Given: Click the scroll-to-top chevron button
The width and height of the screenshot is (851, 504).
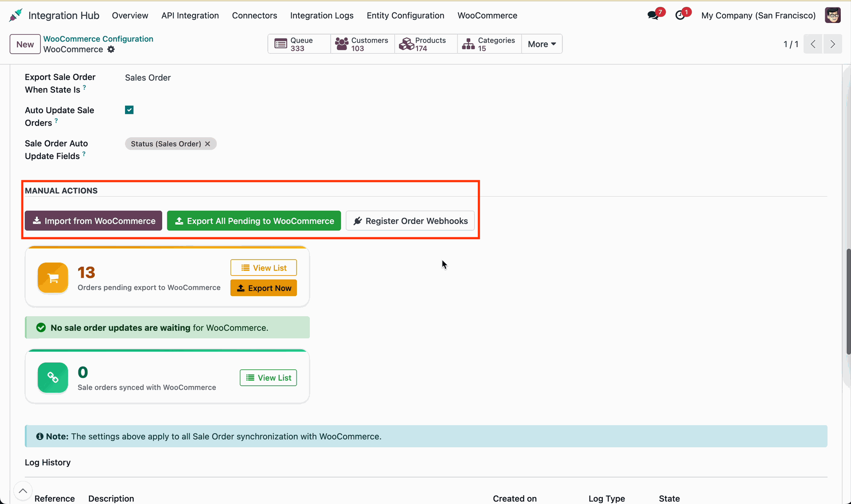Looking at the screenshot, I should (x=23, y=491).
